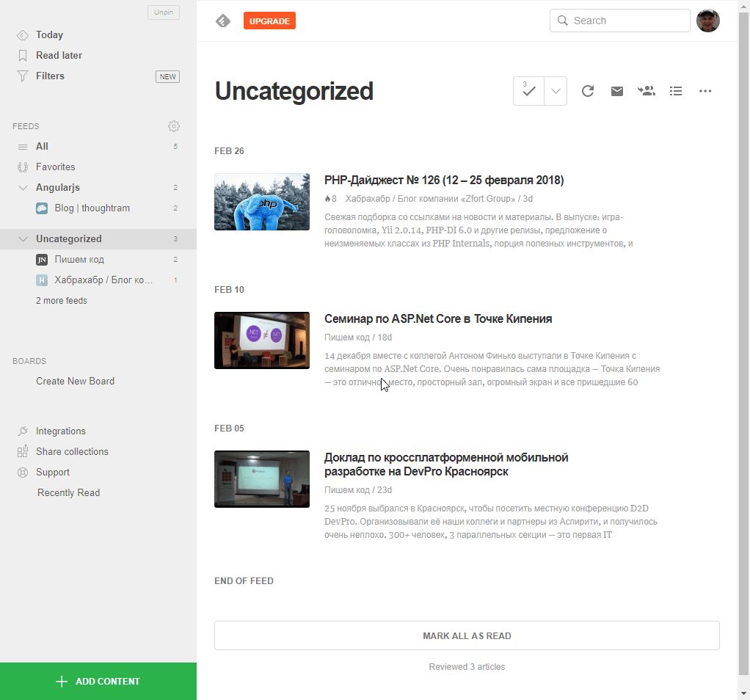Open more options with the three-dots icon
Screen dimensions: 750x700
[705, 91]
